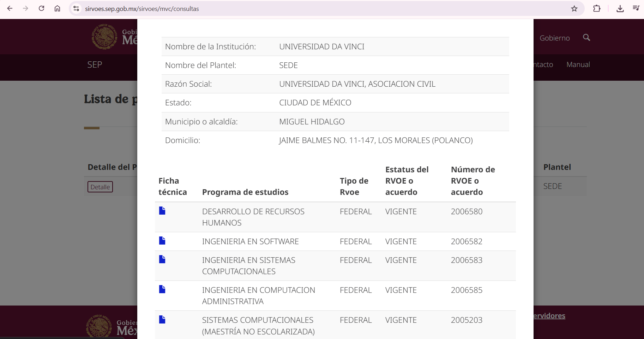Image resolution: width=644 pixels, height=339 pixels.
Task: Select the UNIVERSIDAD DA VINCI institution name
Action: (x=322, y=47)
